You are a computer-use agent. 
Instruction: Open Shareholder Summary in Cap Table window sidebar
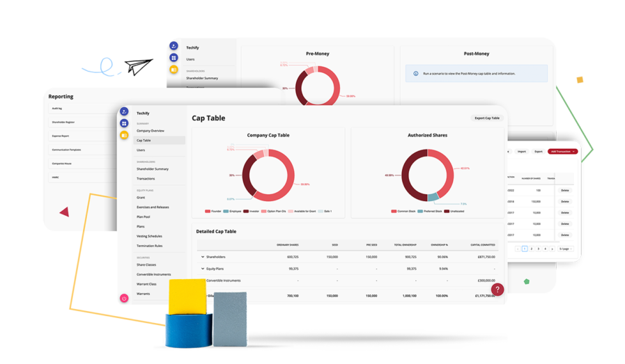pyautogui.click(x=153, y=169)
